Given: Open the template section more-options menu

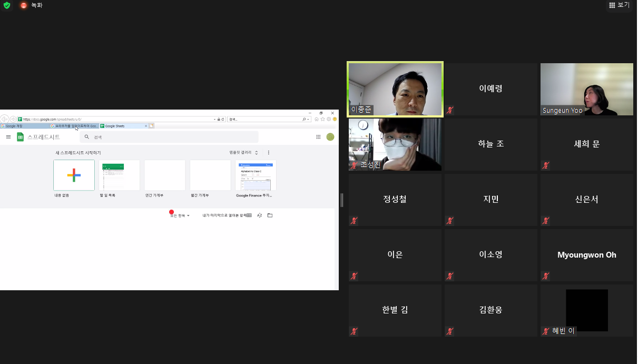Looking at the screenshot, I should pyautogui.click(x=269, y=153).
